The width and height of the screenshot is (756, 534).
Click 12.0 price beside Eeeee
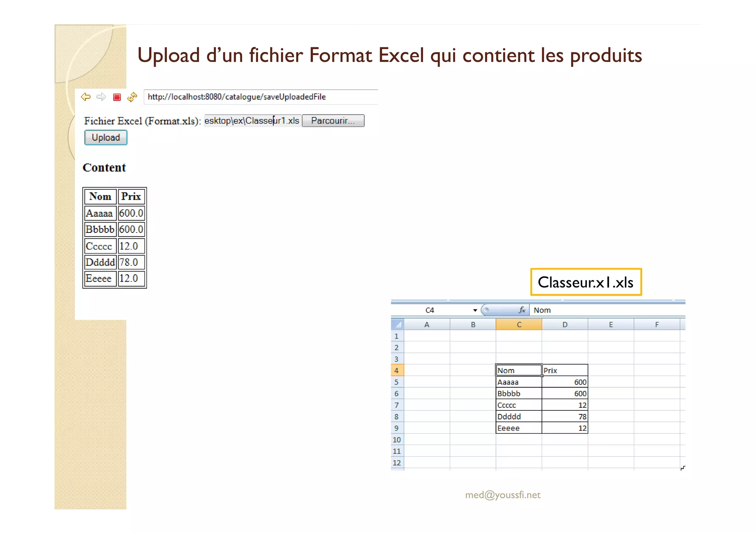coord(131,278)
